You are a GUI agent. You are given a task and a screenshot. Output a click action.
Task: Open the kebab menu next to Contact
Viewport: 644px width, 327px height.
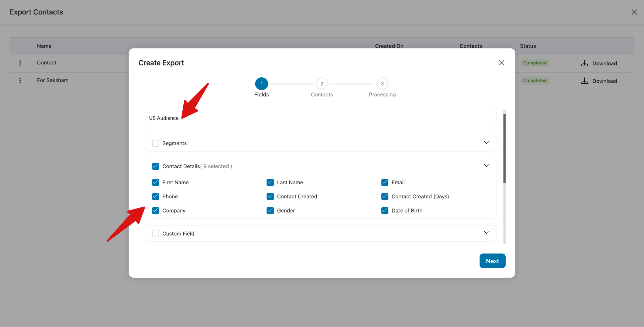coord(20,63)
